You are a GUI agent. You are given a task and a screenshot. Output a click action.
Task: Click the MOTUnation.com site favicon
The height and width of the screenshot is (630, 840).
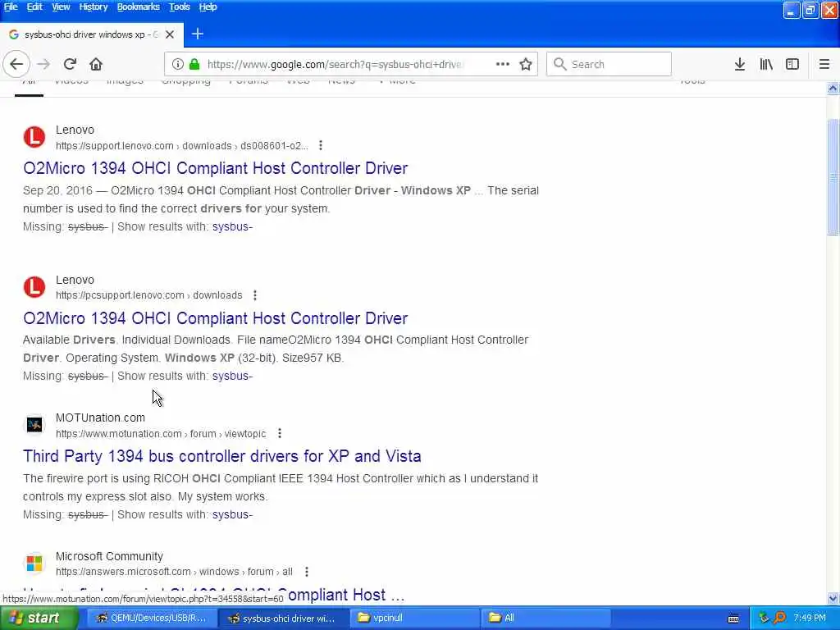coord(34,425)
